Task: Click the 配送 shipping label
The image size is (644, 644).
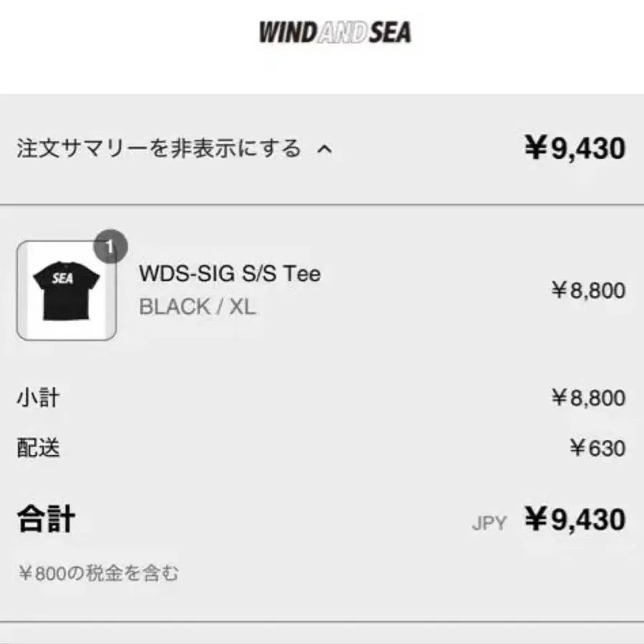Action: pos(38,448)
